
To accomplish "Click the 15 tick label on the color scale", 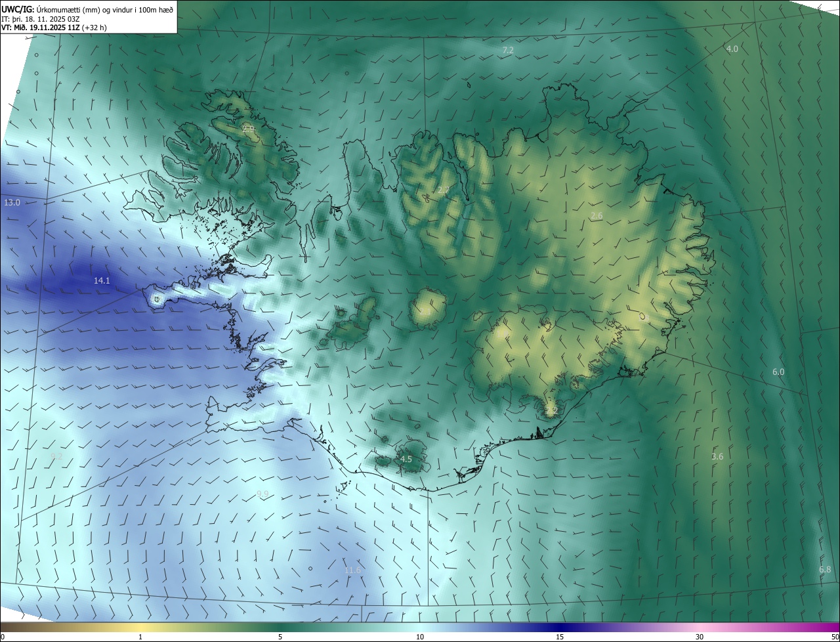I will pyautogui.click(x=560, y=637).
